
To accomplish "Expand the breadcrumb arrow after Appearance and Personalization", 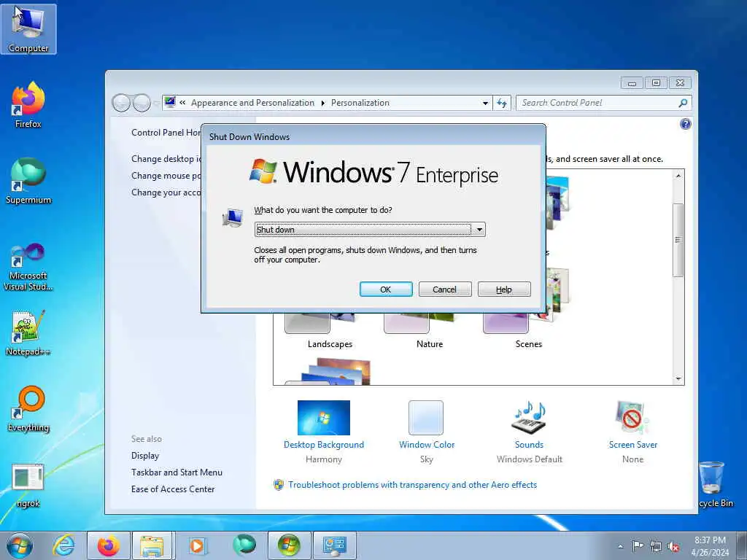I will [x=322, y=103].
